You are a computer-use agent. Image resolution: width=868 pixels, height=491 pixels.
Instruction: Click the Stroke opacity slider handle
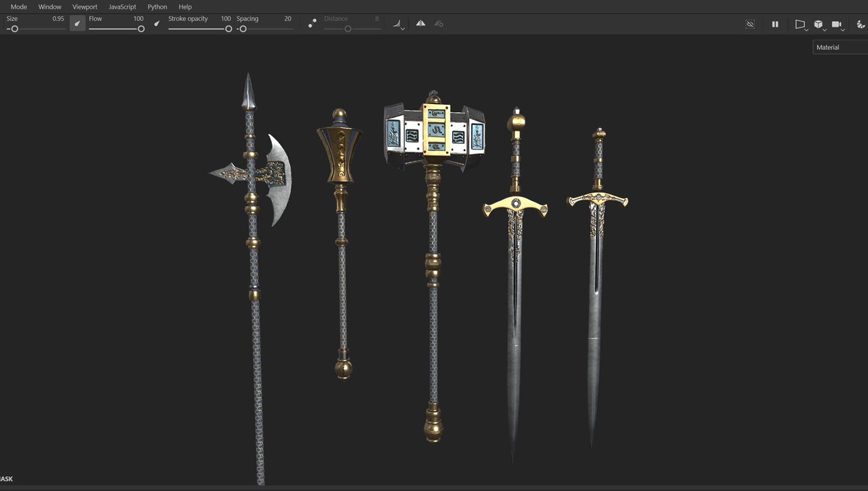point(229,29)
